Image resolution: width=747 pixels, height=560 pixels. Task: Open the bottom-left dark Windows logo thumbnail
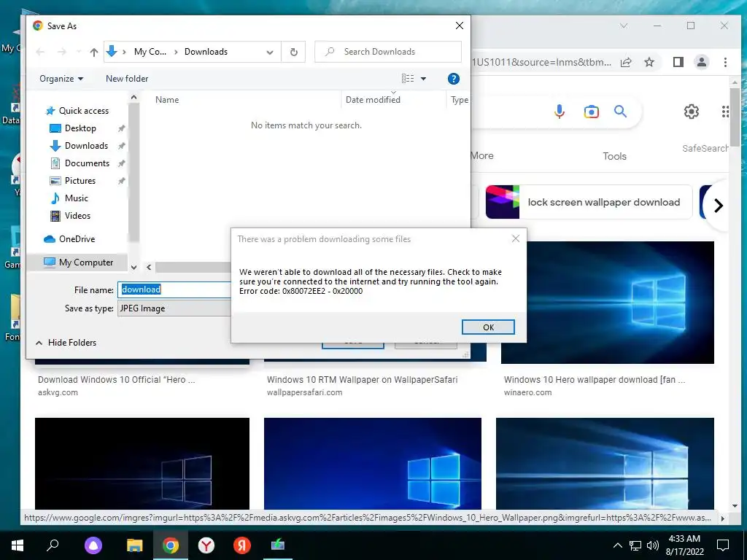142,464
